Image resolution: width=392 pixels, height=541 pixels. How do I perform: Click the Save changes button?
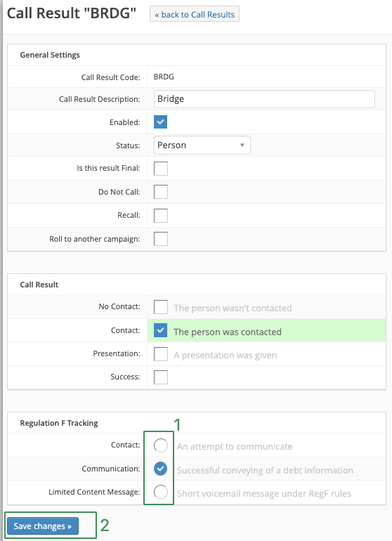click(x=43, y=526)
